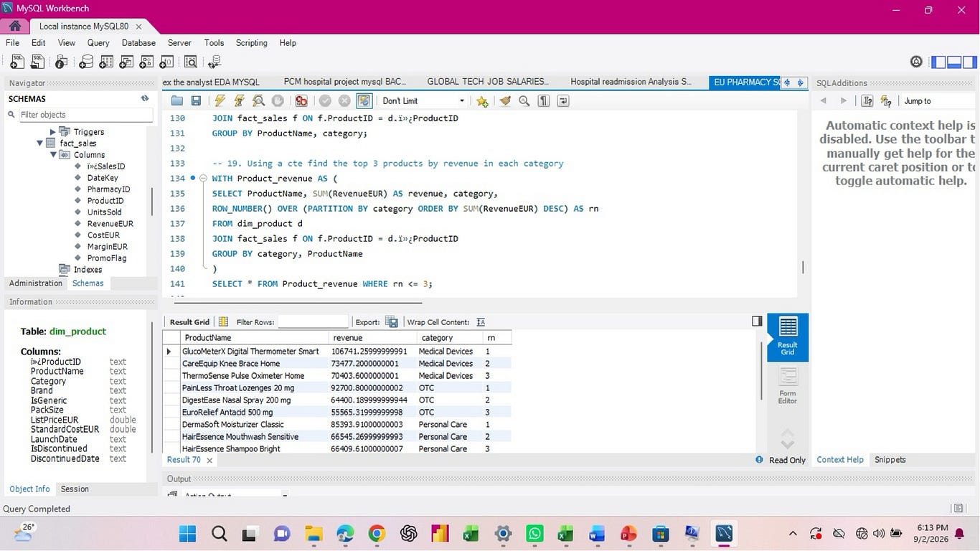Beautify the SQL script with broom
The width and height of the screenshot is (980, 551).
click(506, 101)
